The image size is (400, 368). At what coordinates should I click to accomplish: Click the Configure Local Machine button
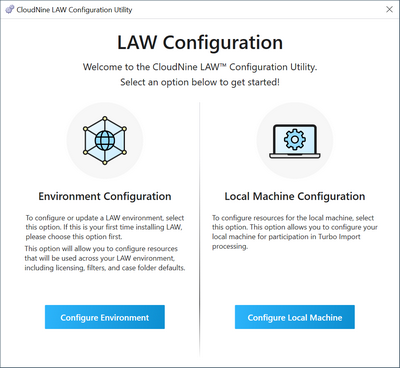[295, 317]
